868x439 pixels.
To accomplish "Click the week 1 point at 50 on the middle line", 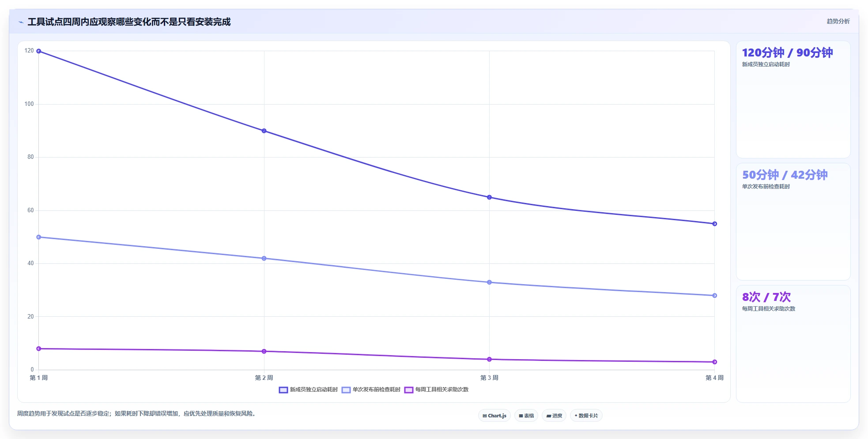I will (39, 237).
